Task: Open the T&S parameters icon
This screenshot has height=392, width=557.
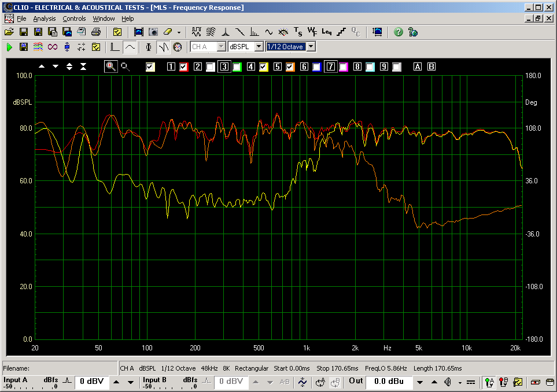Action: pos(298,32)
